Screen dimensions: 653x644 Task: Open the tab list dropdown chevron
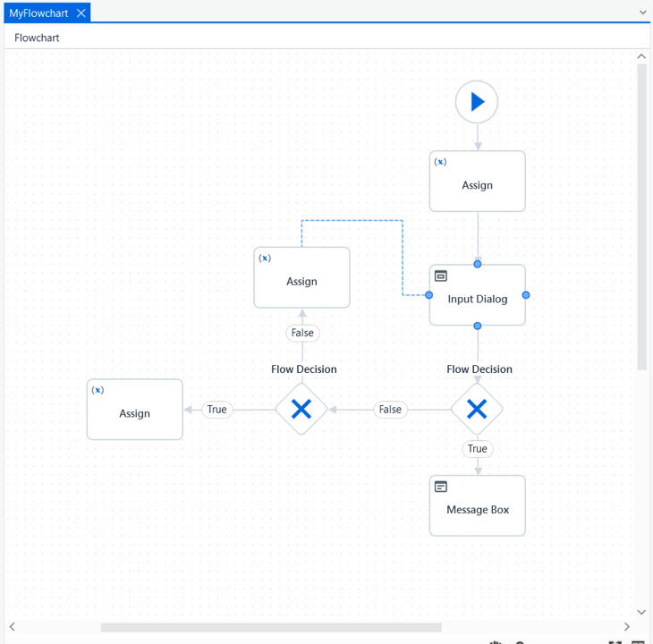(642, 13)
